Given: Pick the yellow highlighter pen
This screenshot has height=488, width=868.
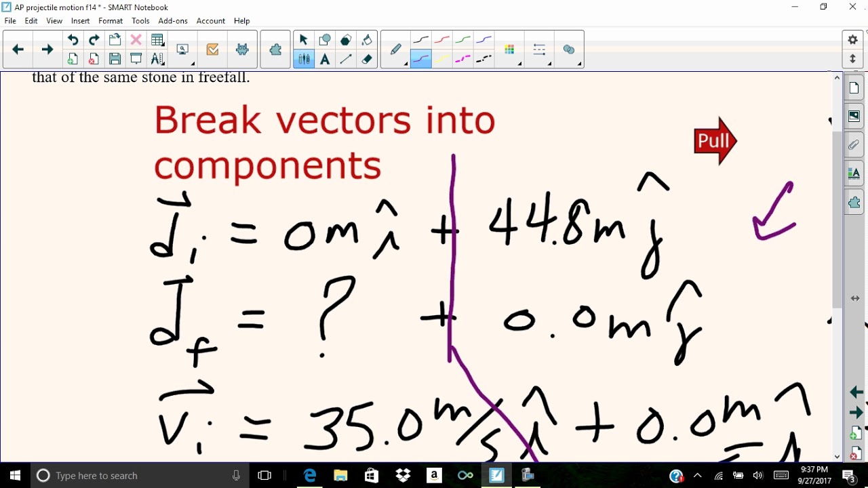Looking at the screenshot, I should coord(442,59).
